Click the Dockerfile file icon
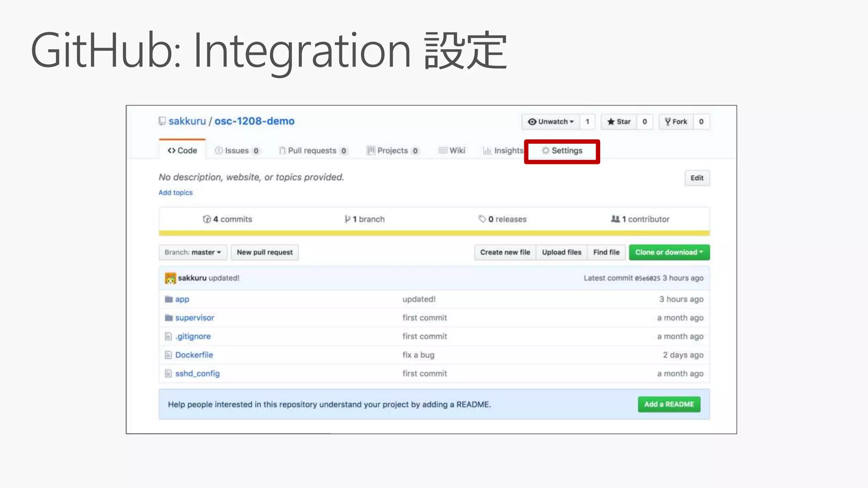Viewport: 868px width, 488px height. click(168, 355)
